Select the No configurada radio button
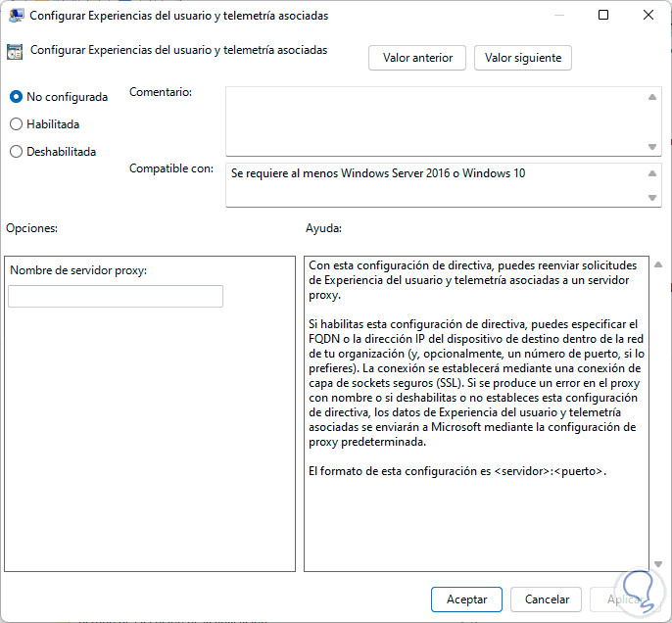The height and width of the screenshot is (623, 672). click(x=16, y=97)
